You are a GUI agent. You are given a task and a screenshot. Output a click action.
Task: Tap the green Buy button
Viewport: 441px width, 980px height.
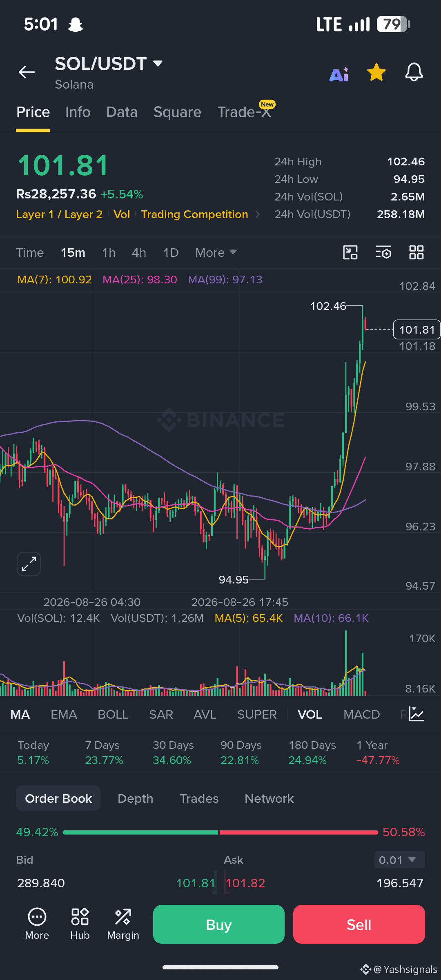click(x=219, y=924)
